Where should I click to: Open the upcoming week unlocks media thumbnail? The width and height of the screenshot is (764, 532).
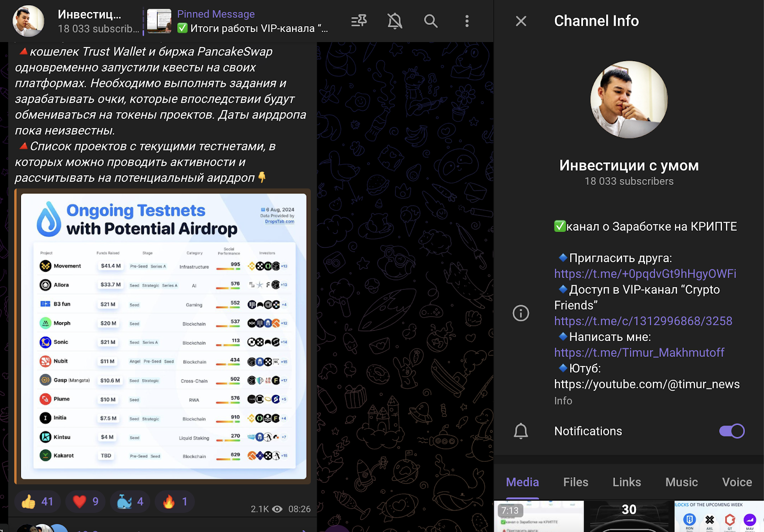tap(719, 516)
